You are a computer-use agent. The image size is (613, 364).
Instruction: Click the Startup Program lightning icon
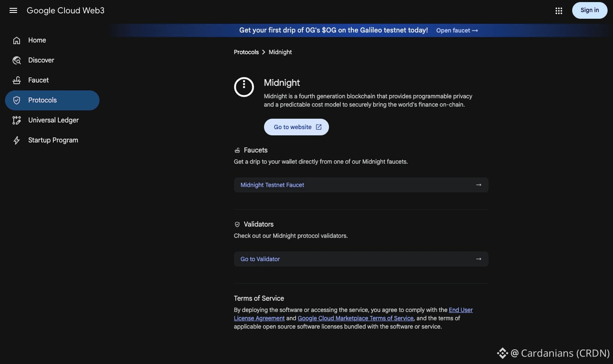pyautogui.click(x=17, y=140)
